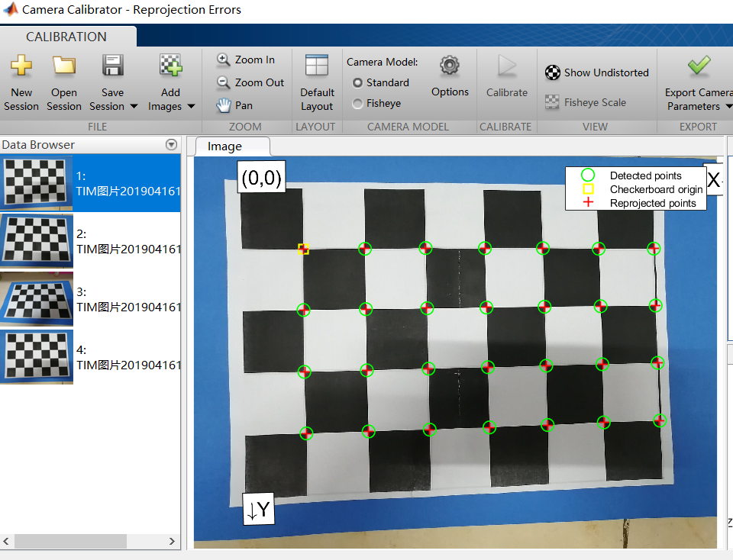Image resolution: width=733 pixels, height=560 pixels.
Task: Switch to the CALIBRATION ribbon tab
Action: pyautogui.click(x=66, y=37)
